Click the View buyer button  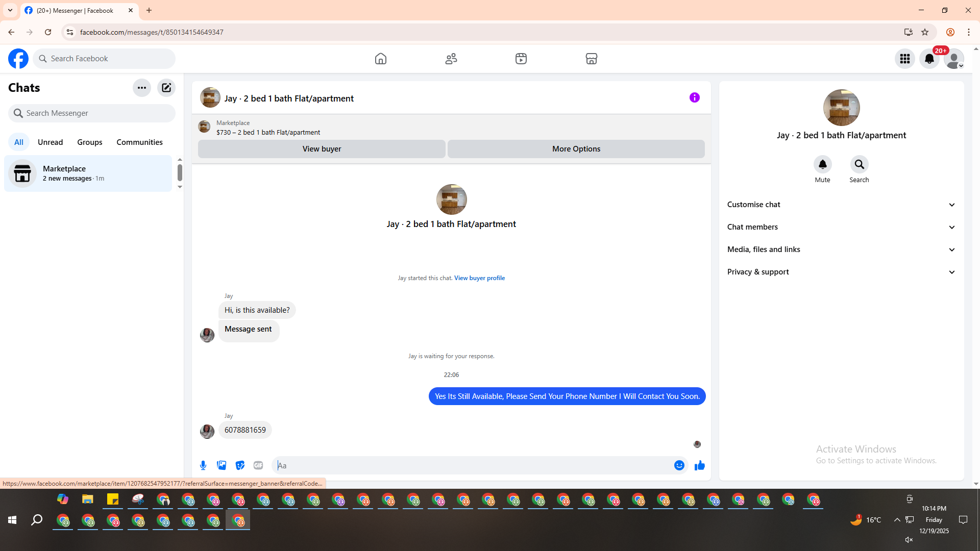click(x=322, y=149)
